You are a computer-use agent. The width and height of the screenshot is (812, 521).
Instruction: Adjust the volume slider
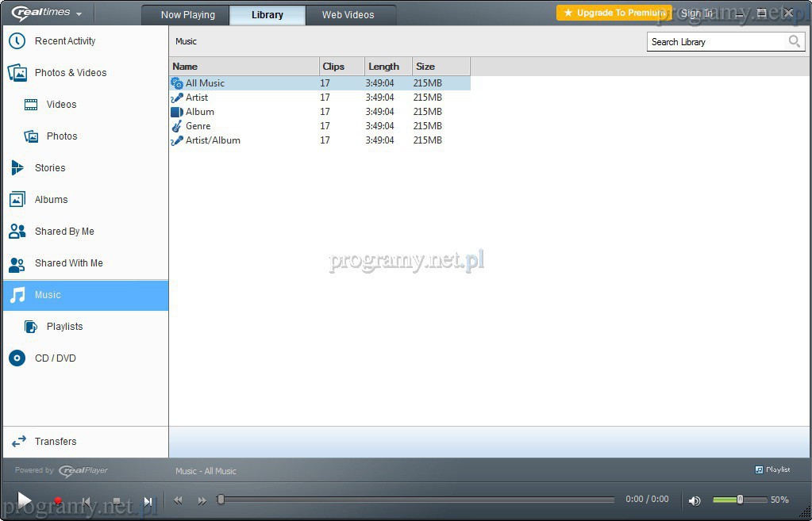pos(739,500)
